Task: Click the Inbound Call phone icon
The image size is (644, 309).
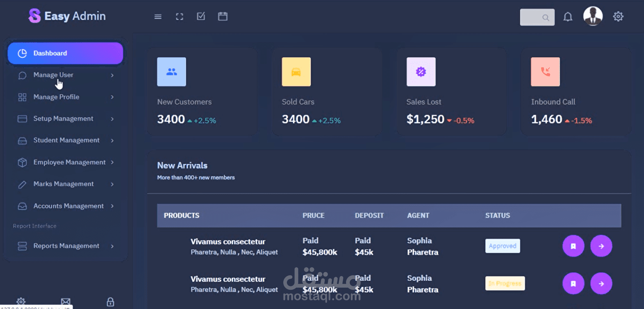Action: click(545, 72)
